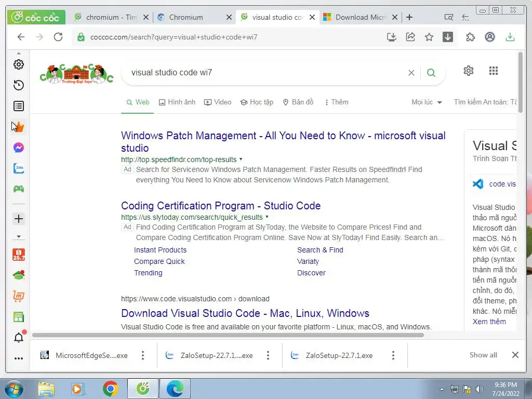Click the Search & Find sitelink

click(320, 250)
